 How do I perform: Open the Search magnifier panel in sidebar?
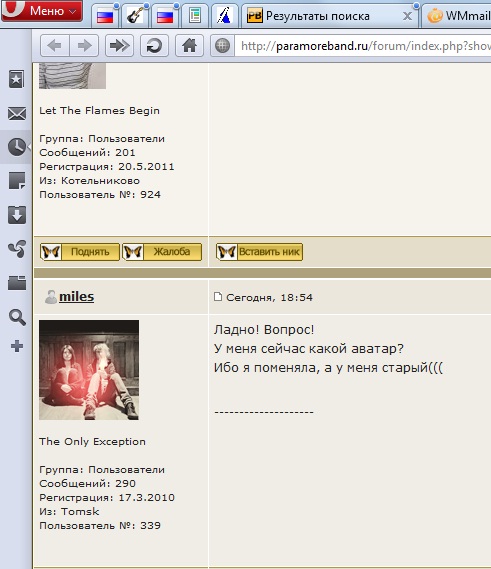pyautogui.click(x=17, y=317)
